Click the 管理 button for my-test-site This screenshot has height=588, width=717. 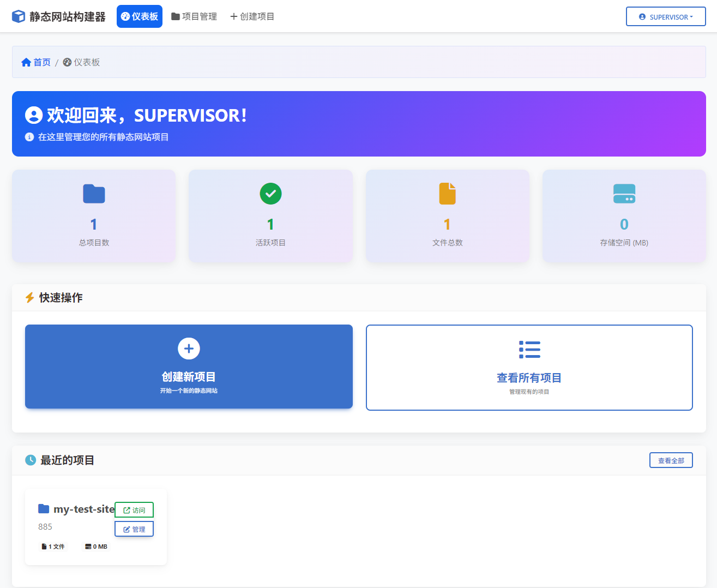click(x=134, y=529)
